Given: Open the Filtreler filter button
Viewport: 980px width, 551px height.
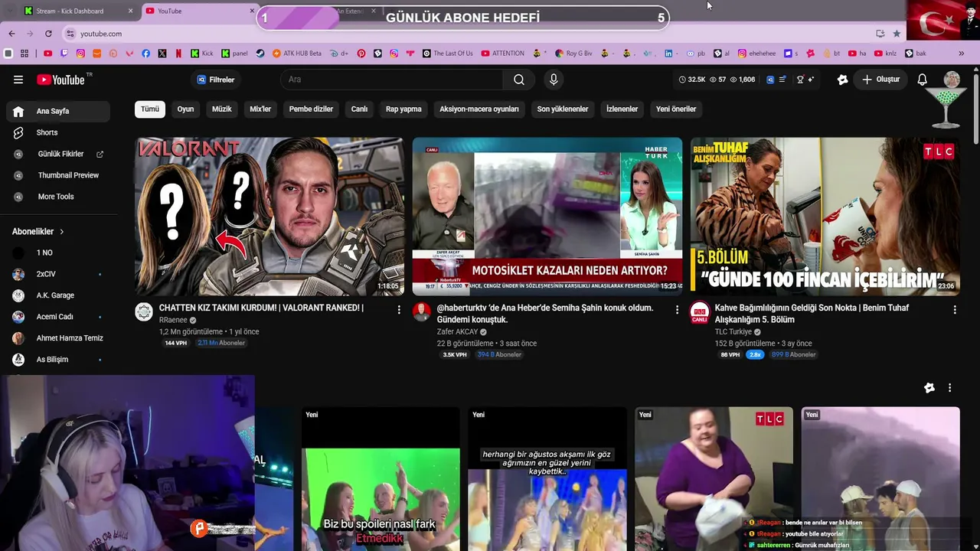Looking at the screenshot, I should tap(215, 80).
